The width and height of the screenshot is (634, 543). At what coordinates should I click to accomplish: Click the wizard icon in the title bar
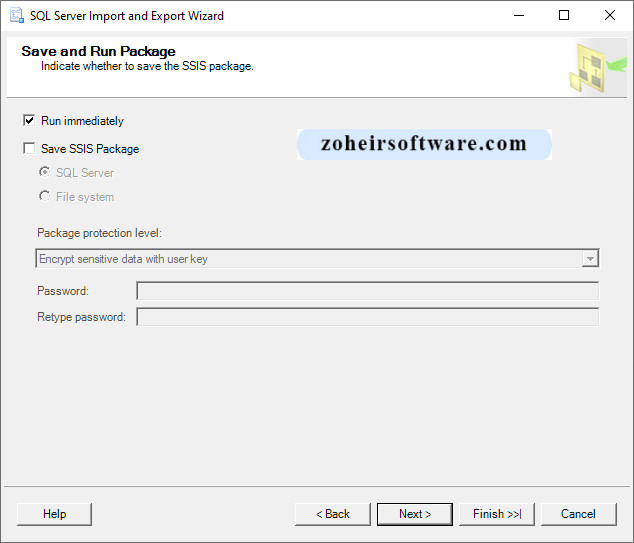[x=16, y=16]
